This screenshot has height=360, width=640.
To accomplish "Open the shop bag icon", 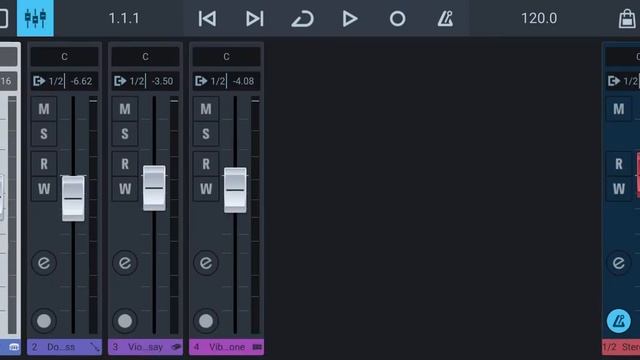I will click(627, 18).
